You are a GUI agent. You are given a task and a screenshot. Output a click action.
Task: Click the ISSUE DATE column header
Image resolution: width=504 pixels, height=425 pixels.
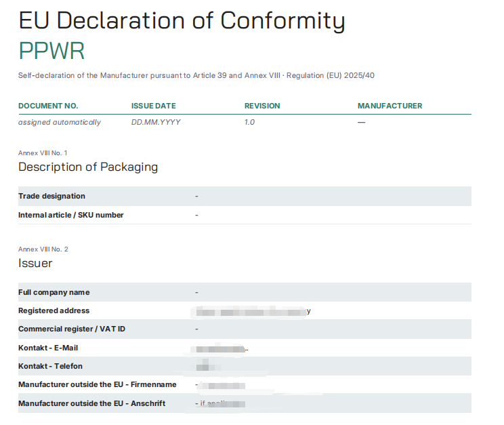coord(154,106)
